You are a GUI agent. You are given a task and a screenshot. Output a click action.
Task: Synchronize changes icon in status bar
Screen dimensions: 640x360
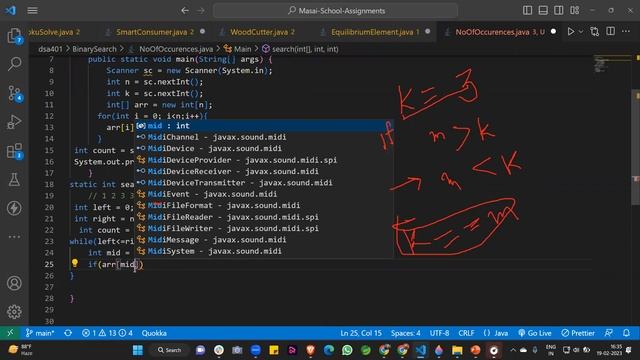click(x=68, y=333)
